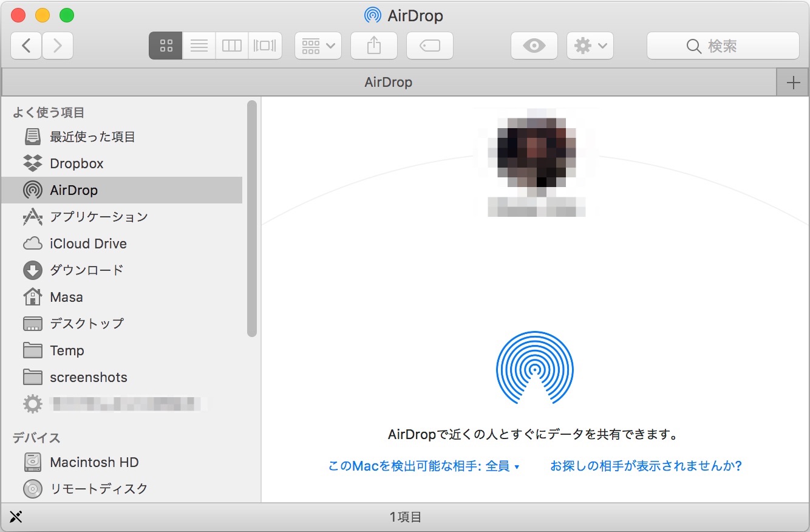
Task: Switch to Cover Flow view
Action: click(x=265, y=46)
